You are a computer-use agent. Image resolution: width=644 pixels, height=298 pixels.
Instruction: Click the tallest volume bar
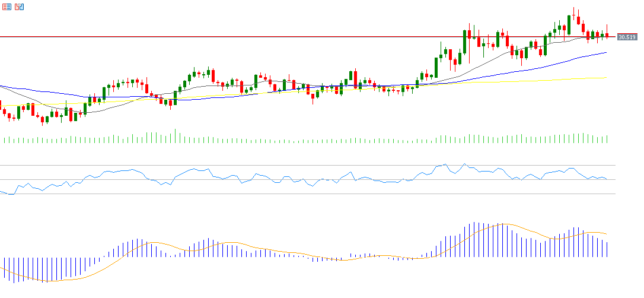click(175, 136)
